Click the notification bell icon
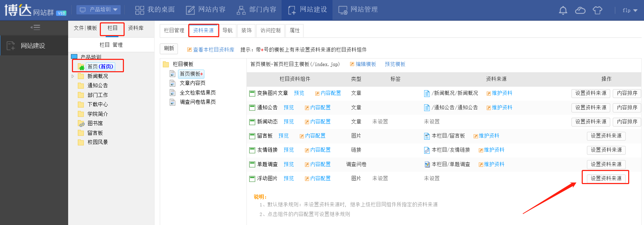This screenshot has height=225, width=644. pyautogui.click(x=563, y=10)
